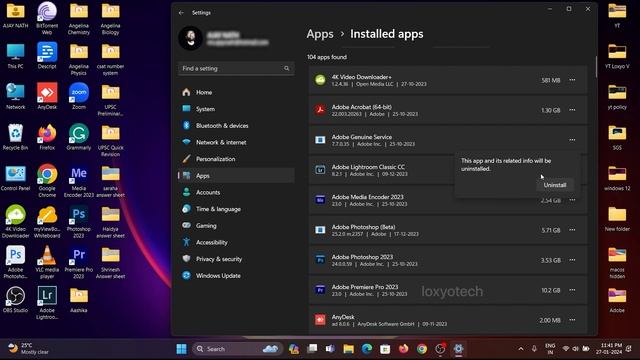640x360 pixels.
Task: Open more options for Adobe Acrobat (64-bit)
Action: tap(572, 110)
